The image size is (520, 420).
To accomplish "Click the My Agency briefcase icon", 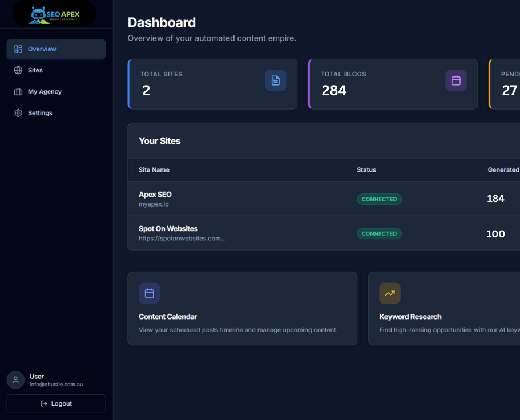I will (18, 92).
